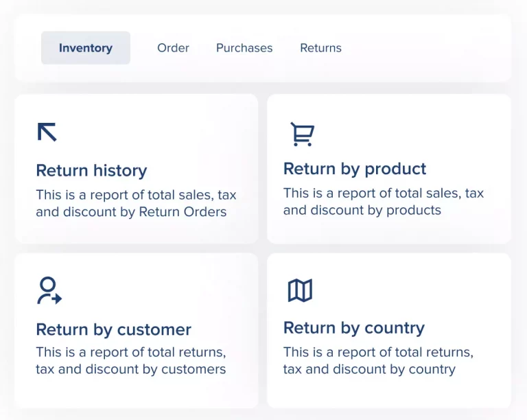Click the Return by product description text
Image resolution: width=527 pixels, height=420 pixels.
coord(383,202)
